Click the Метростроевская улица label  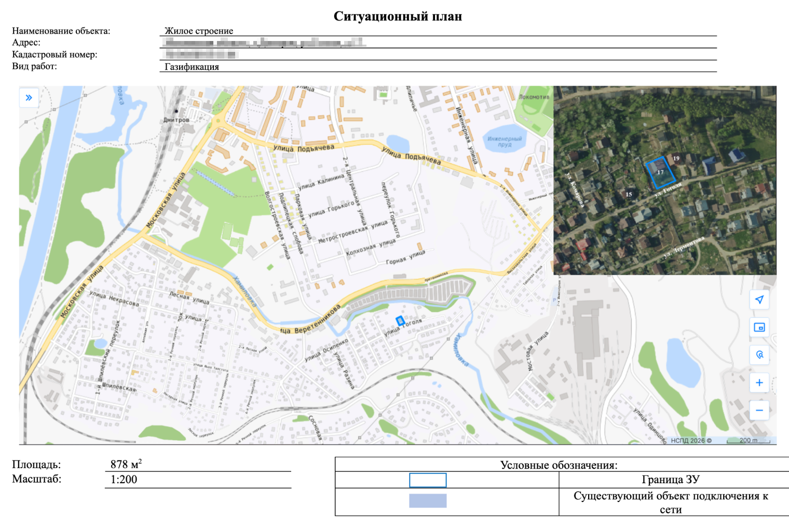click(x=353, y=231)
